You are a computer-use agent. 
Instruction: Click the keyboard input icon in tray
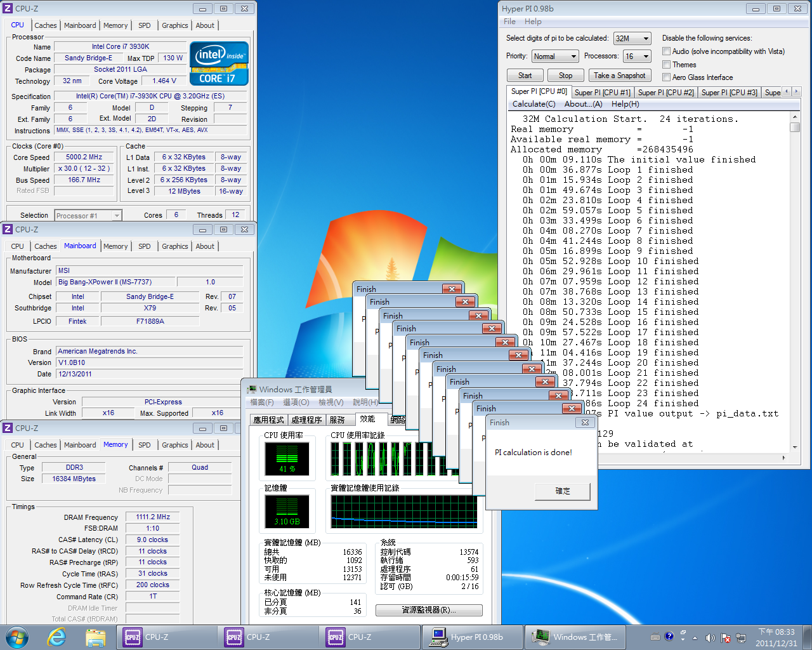click(655, 637)
